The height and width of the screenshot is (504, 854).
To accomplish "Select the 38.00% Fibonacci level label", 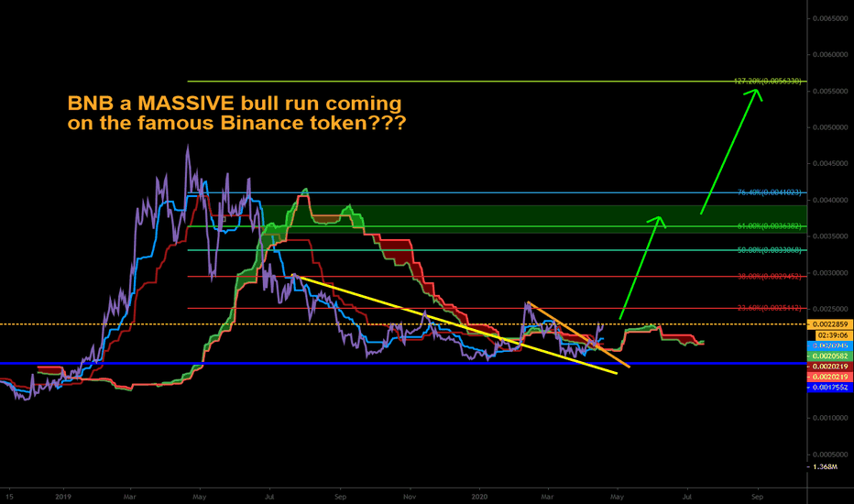I will point(769,276).
